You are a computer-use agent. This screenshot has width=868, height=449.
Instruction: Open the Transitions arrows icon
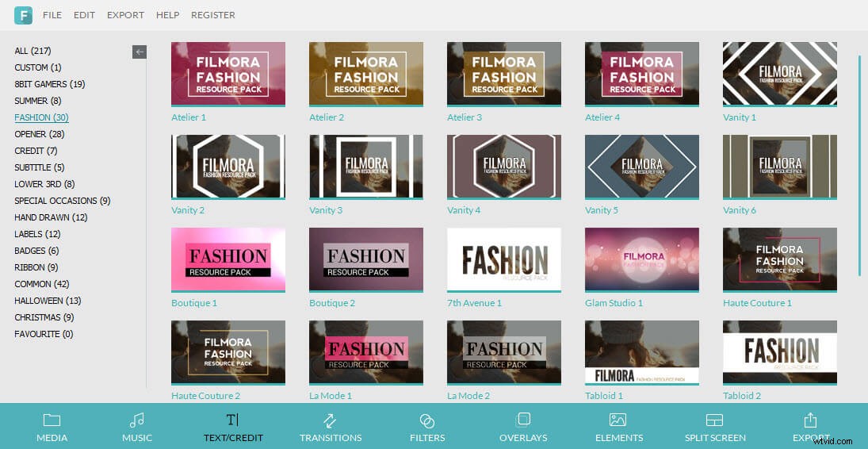[x=331, y=420]
